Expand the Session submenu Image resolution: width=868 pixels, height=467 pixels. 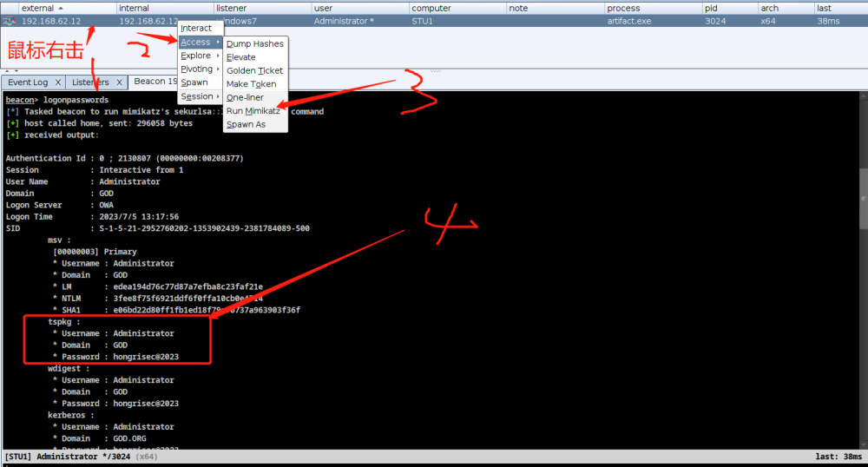click(x=200, y=96)
